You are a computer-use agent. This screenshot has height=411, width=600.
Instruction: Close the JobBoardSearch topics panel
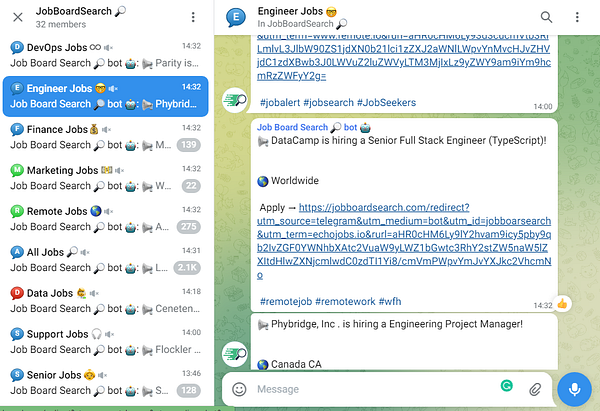click(18, 17)
